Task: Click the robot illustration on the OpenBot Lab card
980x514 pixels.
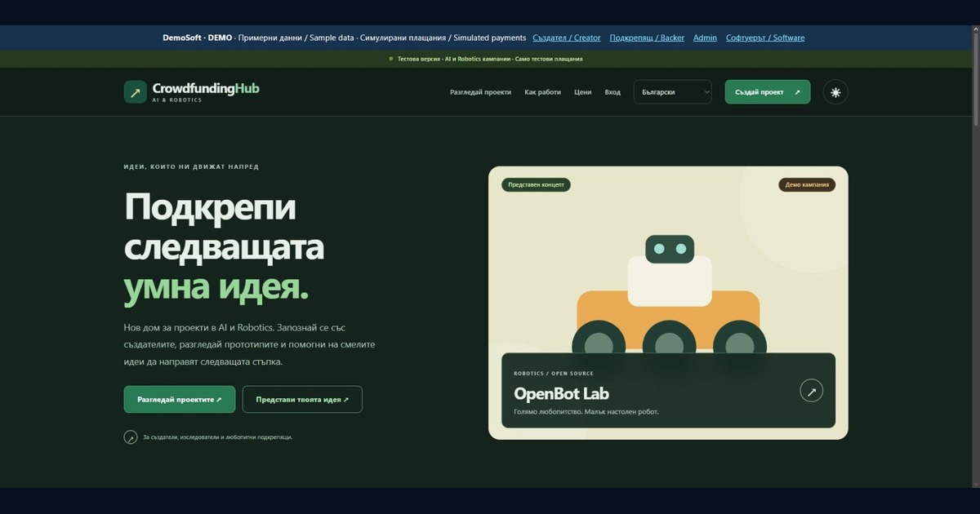Action: click(x=669, y=295)
